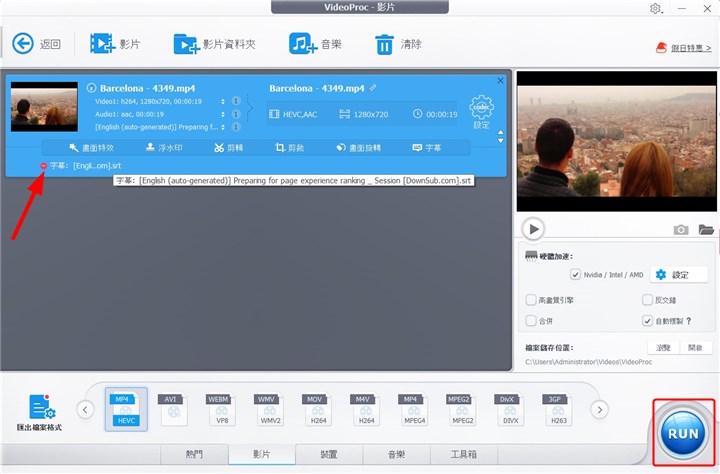Select the AVI format

tap(174, 409)
